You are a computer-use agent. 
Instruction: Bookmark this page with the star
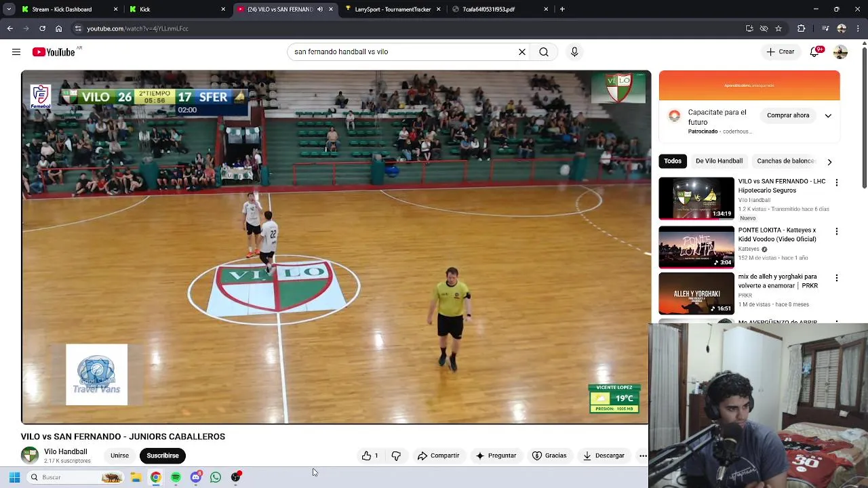(x=778, y=28)
